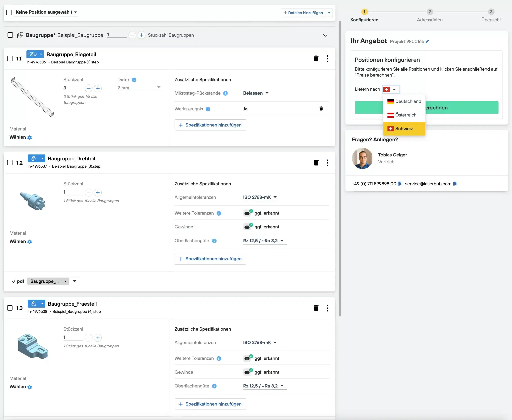Screen dimensions: 512x420
Task: Go to step 1 Konfigurieren
Action: click(x=364, y=15)
